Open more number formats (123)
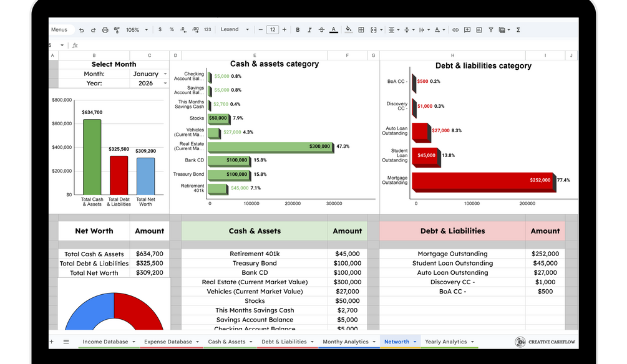 click(208, 29)
